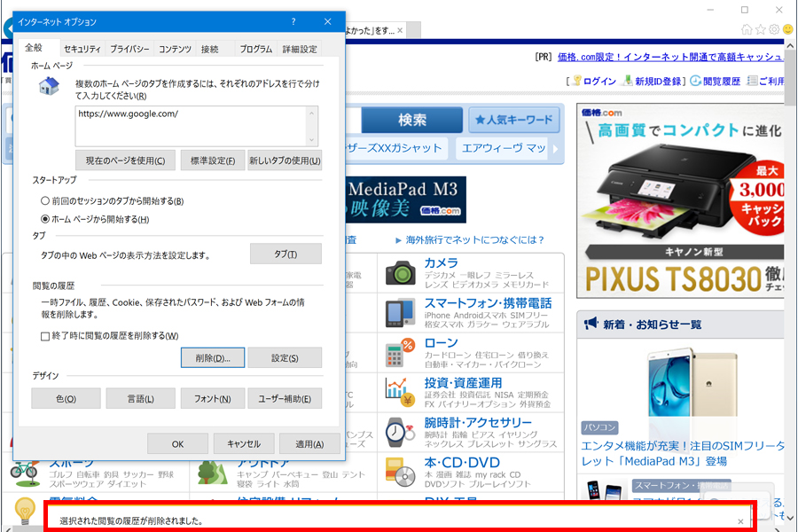Click the 新しいタブの使用 button
The height and width of the screenshot is (532, 798).
(x=285, y=160)
